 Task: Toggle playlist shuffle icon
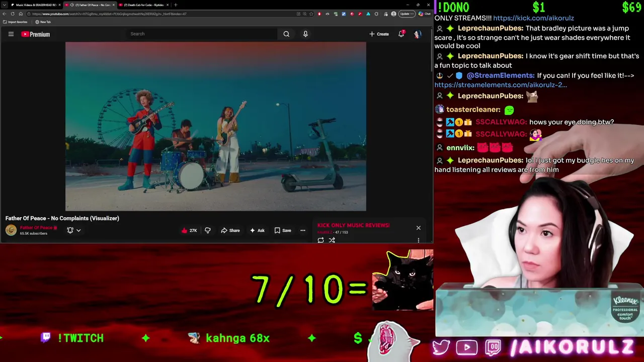332,240
